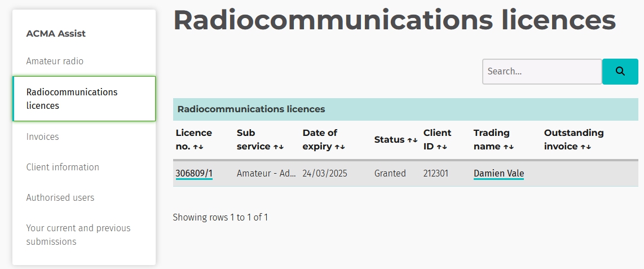The image size is (644, 269).
Task: Open licence number 306809/1 link
Action: coord(194,174)
